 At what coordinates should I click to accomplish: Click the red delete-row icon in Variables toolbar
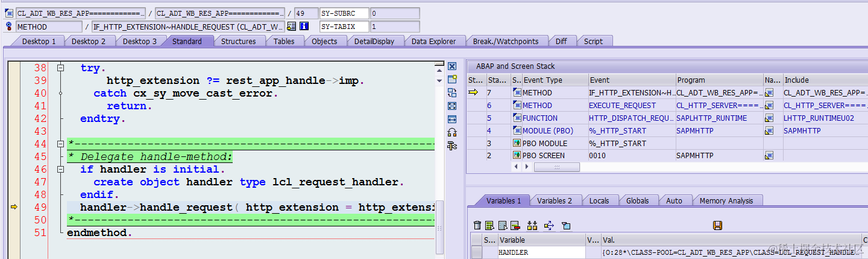coord(515,225)
